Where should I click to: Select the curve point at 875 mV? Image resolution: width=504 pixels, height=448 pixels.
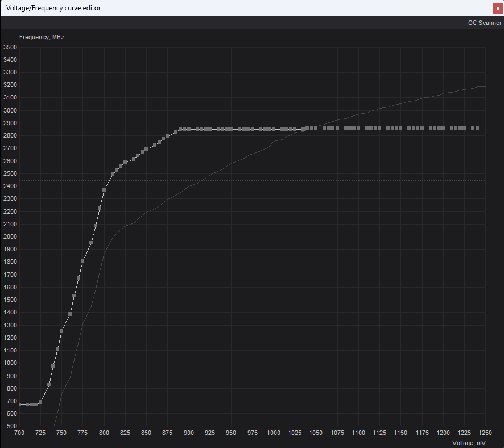[x=167, y=136]
